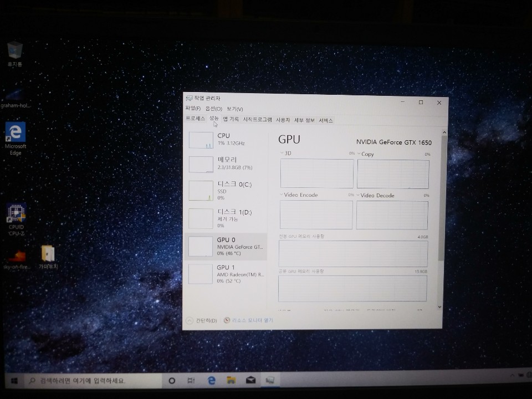This screenshot has width=532, height=399.
Task: Select 디스크 0(C:) SSD entry
Action: pyautogui.click(x=227, y=190)
